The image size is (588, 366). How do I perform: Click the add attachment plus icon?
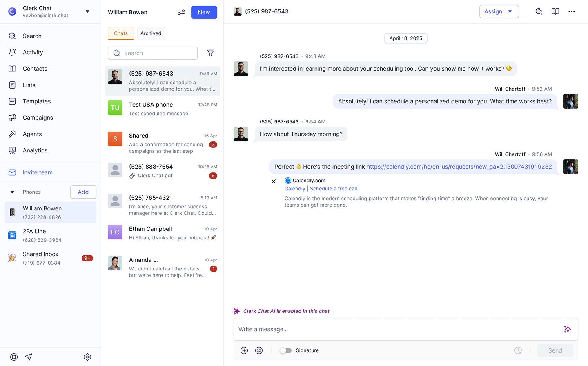pos(244,350)
